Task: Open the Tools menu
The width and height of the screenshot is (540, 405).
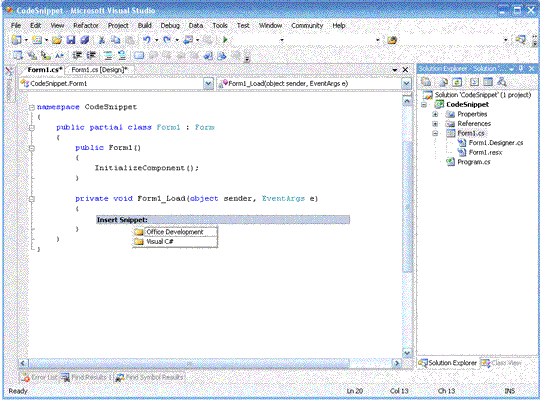Action: click(x=220, y=25)
